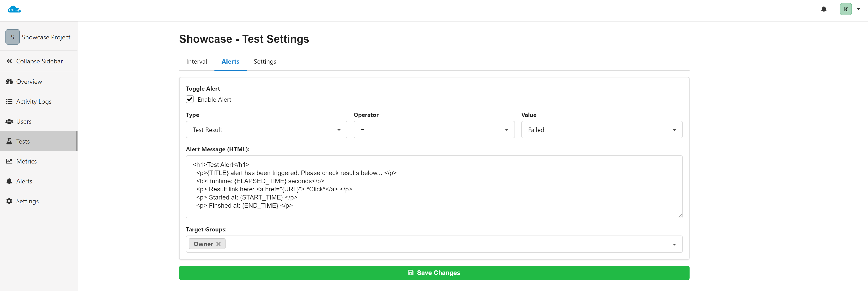
Task: Click the Overview dashboard icon
Action: coord(9,82)
